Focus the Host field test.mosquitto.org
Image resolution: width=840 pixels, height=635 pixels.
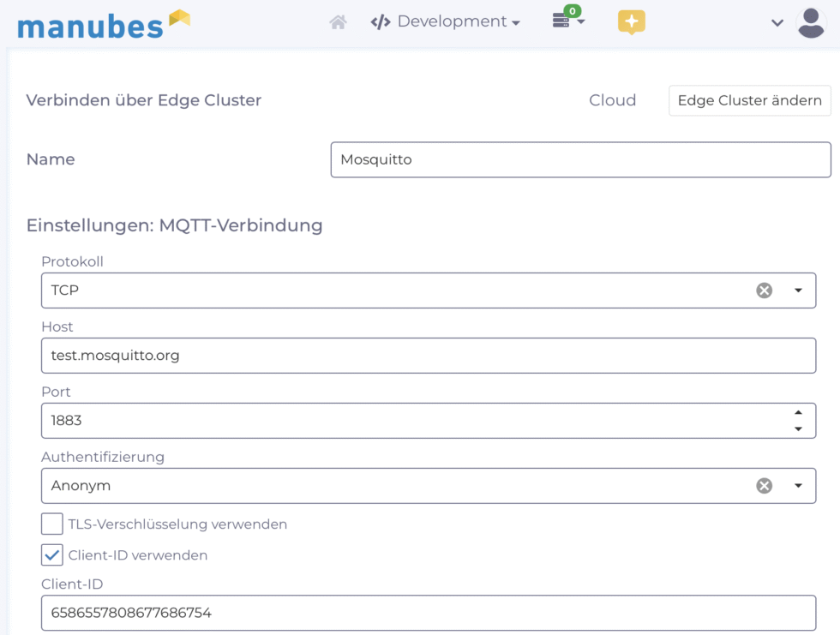click(428, 356)
